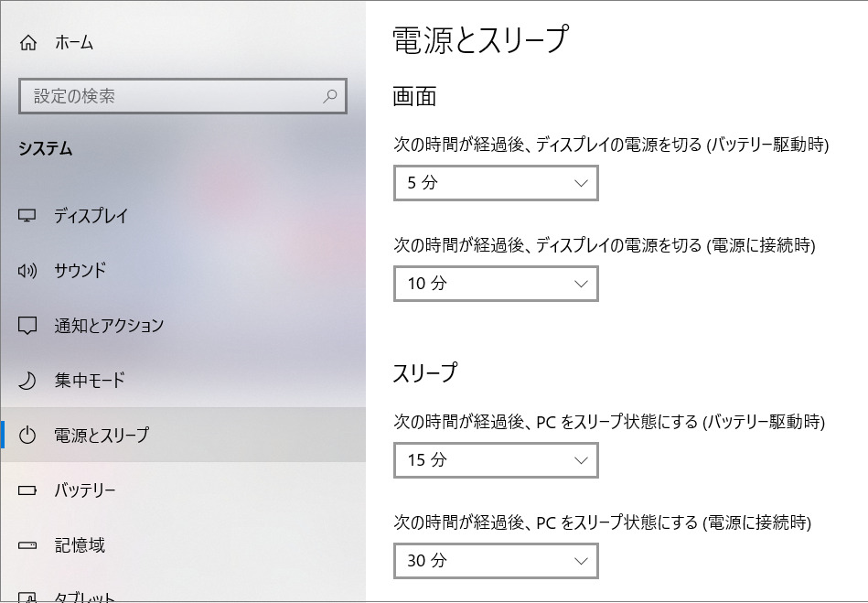
Task: Open サウンド settings
Action: (x=183, y=270)
